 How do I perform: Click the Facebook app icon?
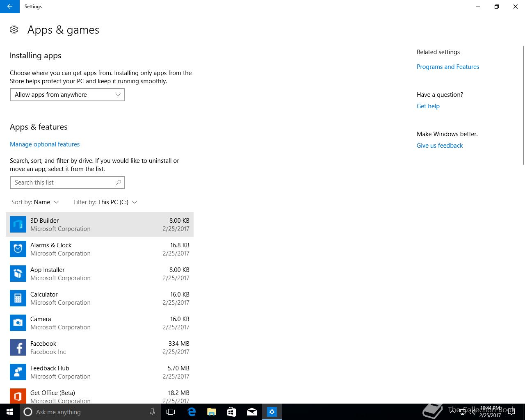[18, 347]
